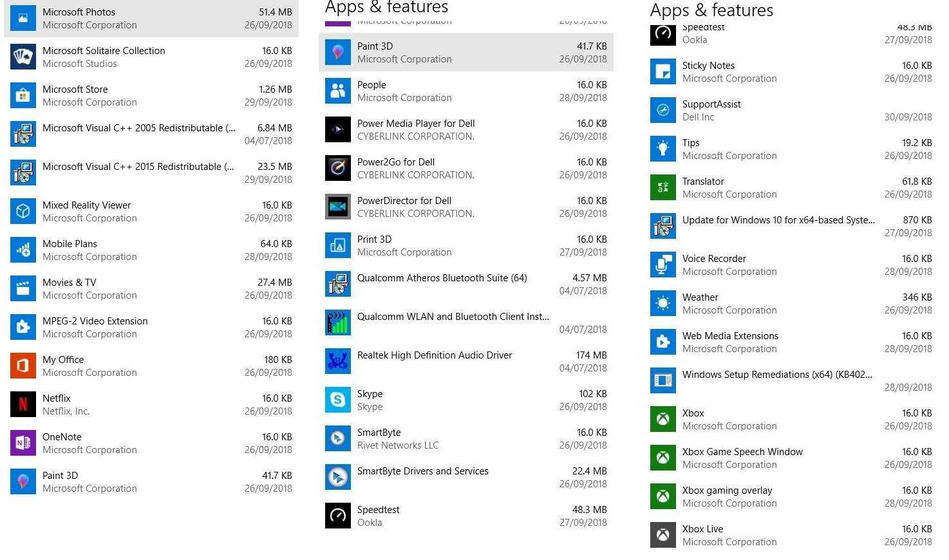Click 'Rivet Networks LLC' publisher text
The image size is (949, 560).
click(x=398, y=445)
